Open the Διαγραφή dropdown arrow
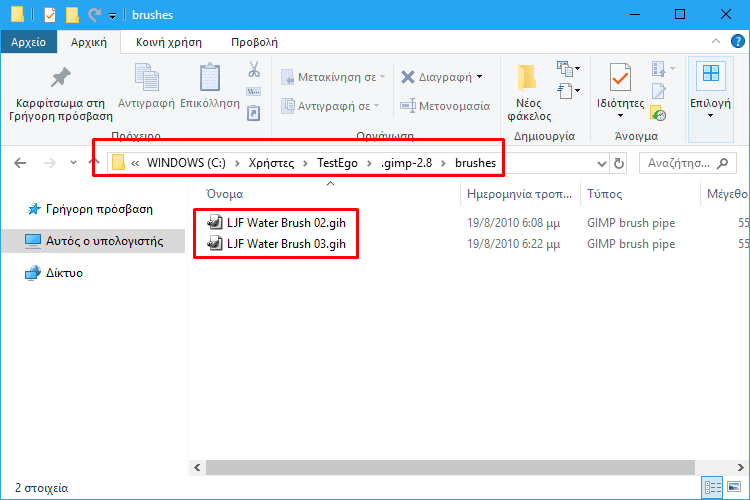 pyautogui.click(x=480, y=77)
